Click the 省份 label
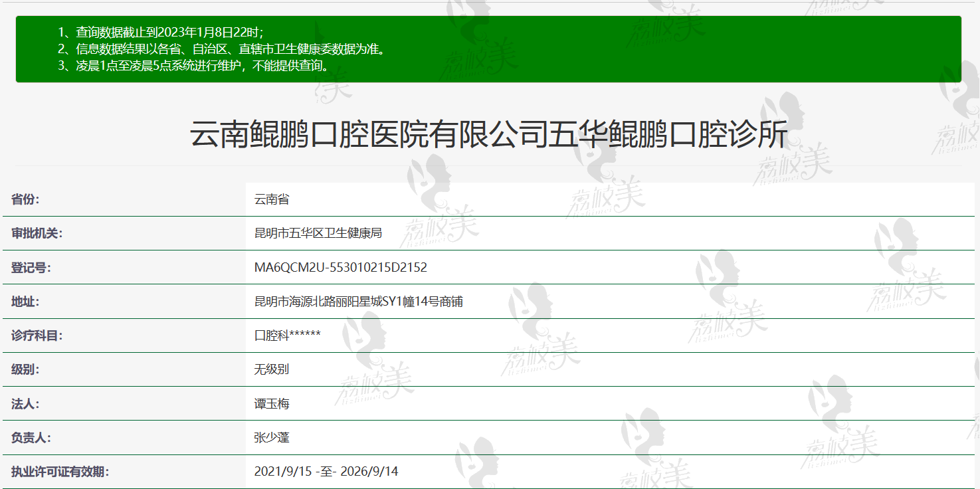This screenshot has width=980, height=489. point(25,199)
